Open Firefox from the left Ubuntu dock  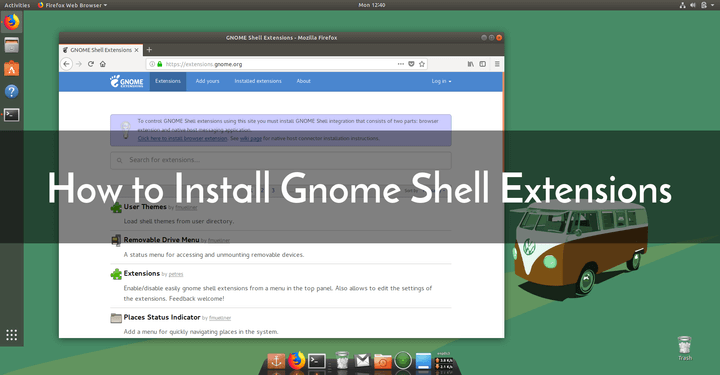pos(11,22)
